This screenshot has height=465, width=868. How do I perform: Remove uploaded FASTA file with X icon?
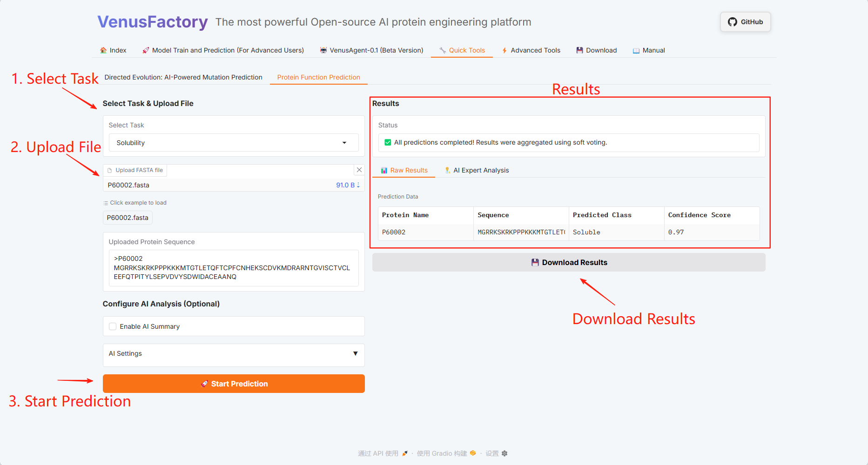tap(359, 170)
